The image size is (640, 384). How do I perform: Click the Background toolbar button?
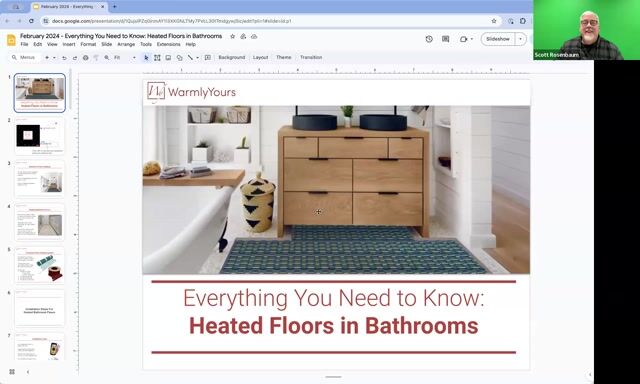[x=232, y=58]
